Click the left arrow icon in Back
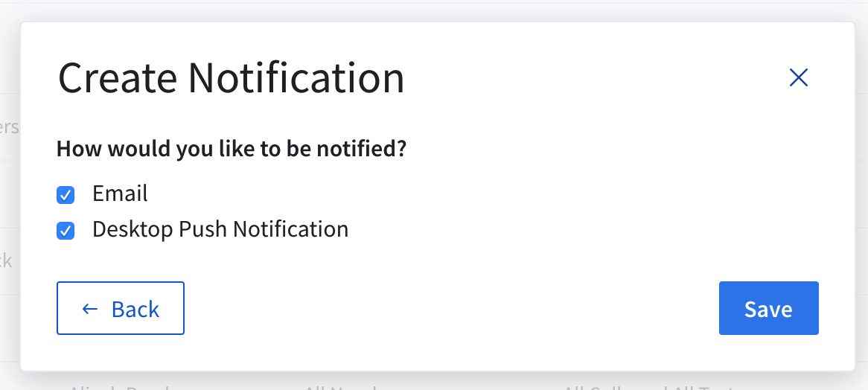Viewport: 868px width, 390px height. tap(90, 309)
